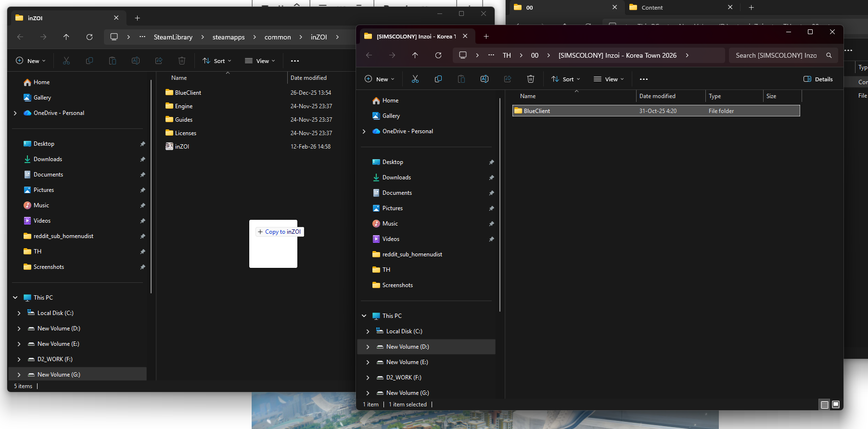Click the Cut icon in Korea Town window toolbar

pos(415,79)
